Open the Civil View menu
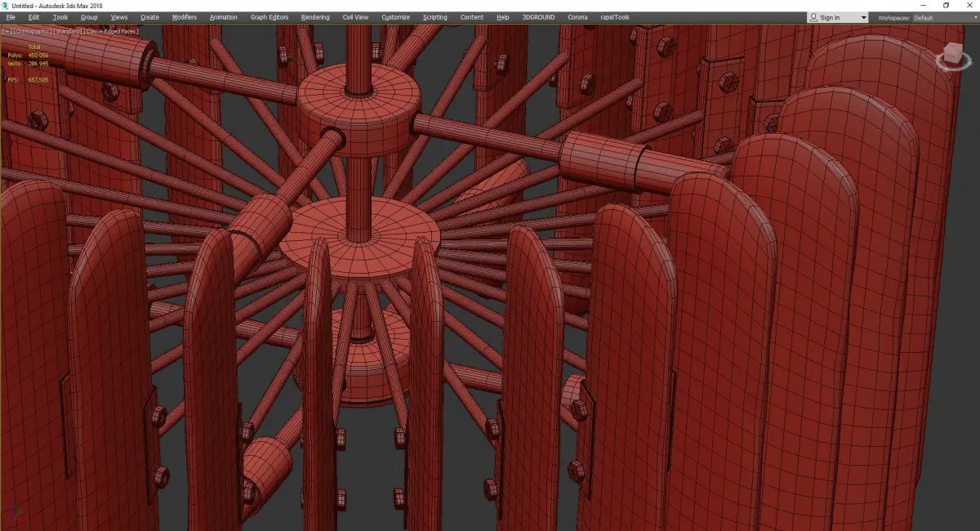Screen dimensions: 980x531 [355, 17]
